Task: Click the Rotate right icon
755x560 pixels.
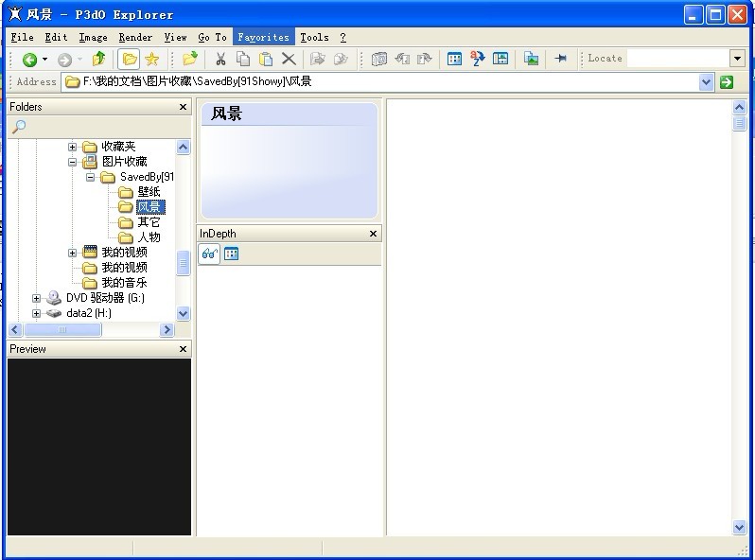Action: click(424, 59)
